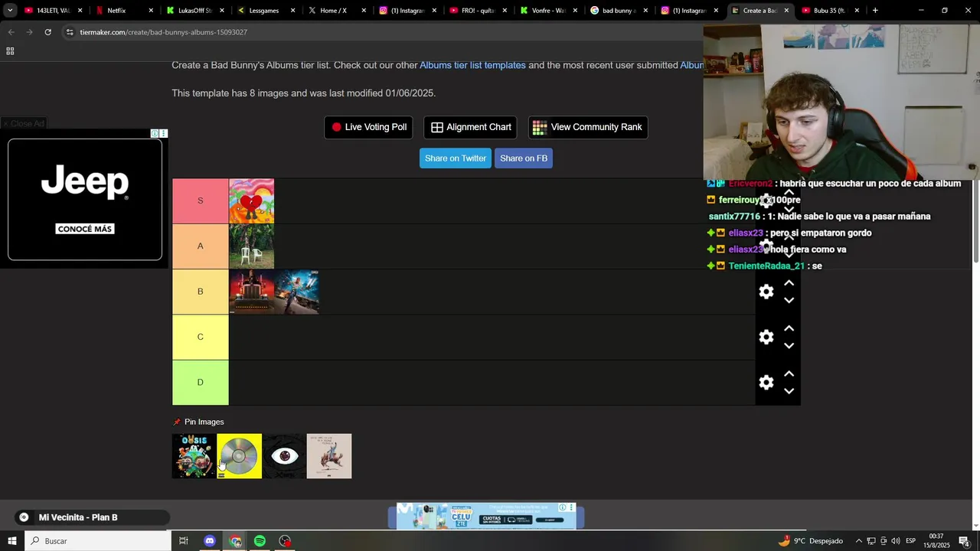Screen dimensions: 980x551
Task: Open a new Chrome tab with plus icon
Action: (875, 11)
